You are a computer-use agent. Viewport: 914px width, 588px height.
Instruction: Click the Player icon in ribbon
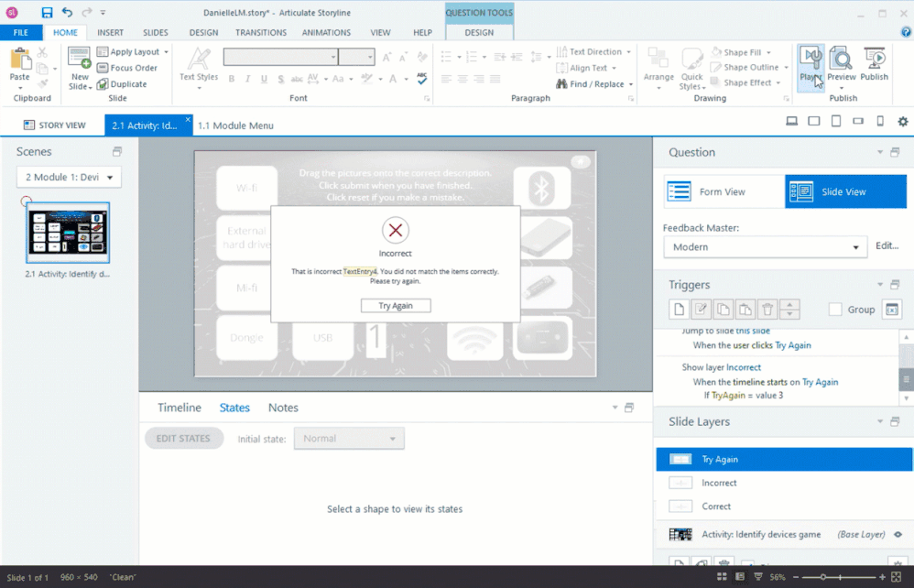pos(811,61)
